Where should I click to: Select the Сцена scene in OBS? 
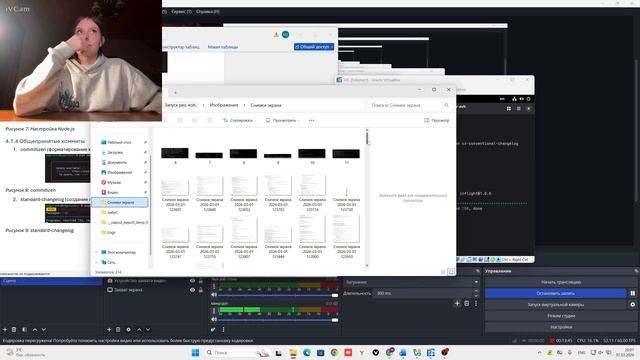coord(51,281)
